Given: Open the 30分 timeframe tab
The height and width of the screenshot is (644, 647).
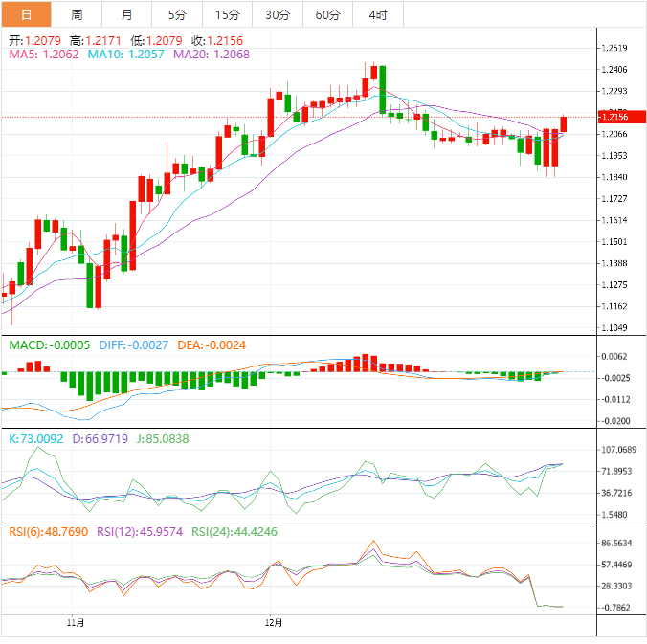Looking at the screenshot, I should click(278, 15).
